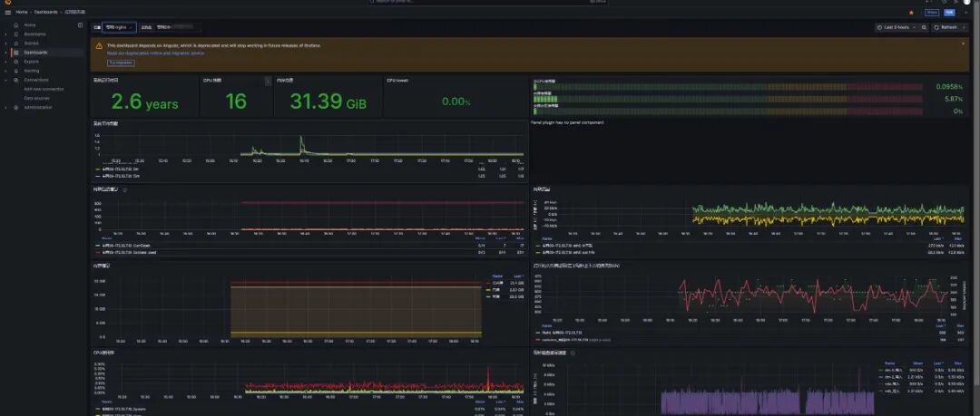Click the Bookmarks sidebar icon
Screen dimensions: 980x416
tap(16, 34)
